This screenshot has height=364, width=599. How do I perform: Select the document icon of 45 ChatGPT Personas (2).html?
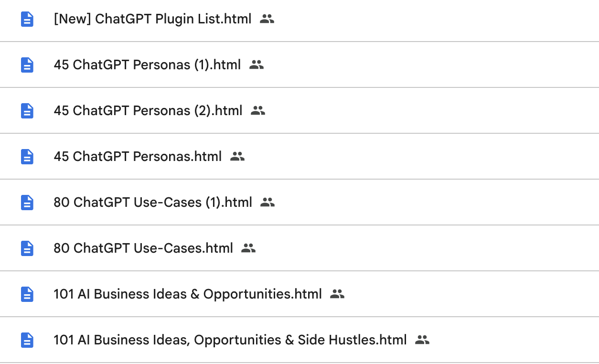click(x=27, y=111)
